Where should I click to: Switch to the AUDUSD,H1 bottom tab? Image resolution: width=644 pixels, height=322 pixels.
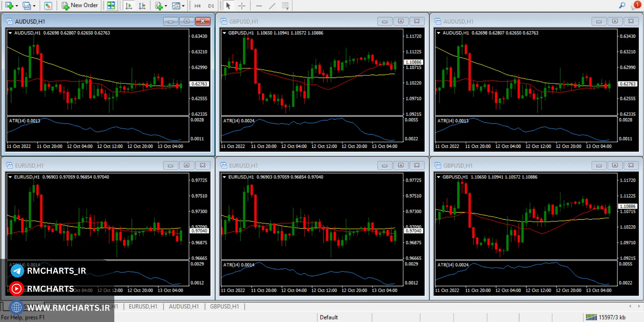pos(184,307)
